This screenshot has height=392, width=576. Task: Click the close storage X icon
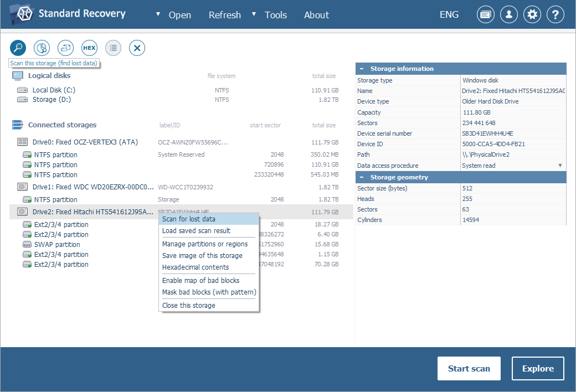137,48
